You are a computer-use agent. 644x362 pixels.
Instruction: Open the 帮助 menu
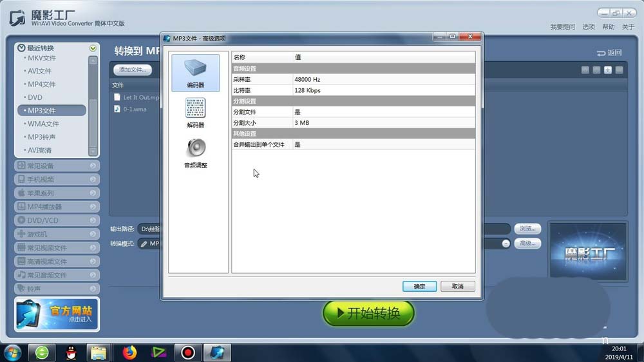pyautogui.click(x=609, y=26)
